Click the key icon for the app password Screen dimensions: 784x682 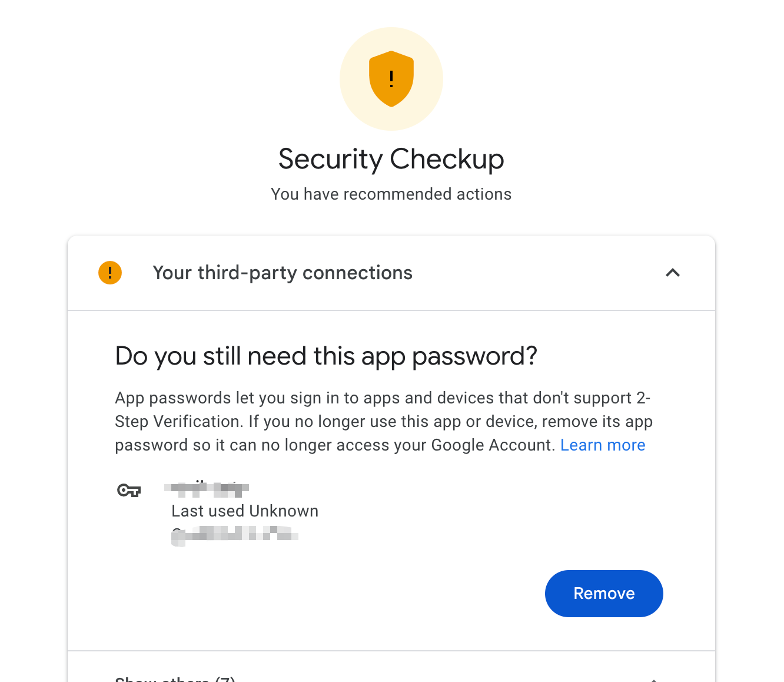(129, 490)
